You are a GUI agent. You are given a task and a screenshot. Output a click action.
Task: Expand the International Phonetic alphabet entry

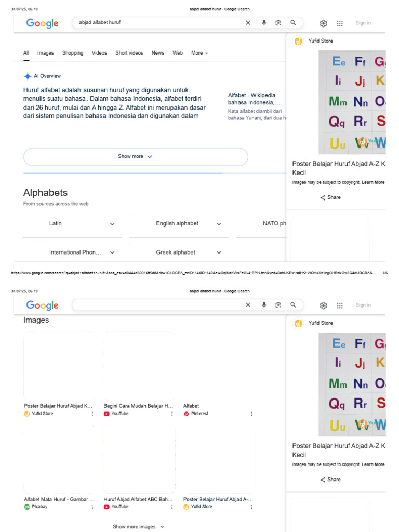(x=112, y=252)
